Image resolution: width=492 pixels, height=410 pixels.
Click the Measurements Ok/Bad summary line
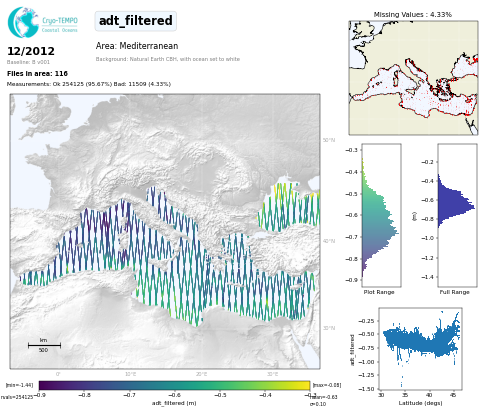89,84
